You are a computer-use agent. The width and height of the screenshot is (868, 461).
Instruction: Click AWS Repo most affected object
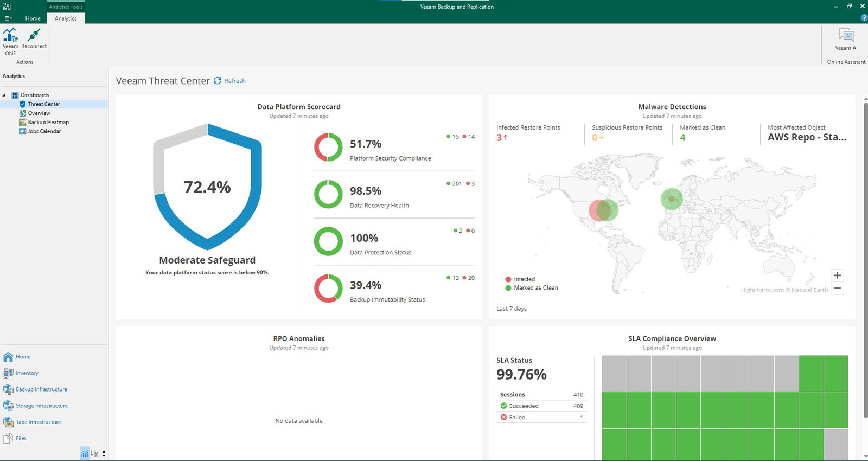point(807,137)
